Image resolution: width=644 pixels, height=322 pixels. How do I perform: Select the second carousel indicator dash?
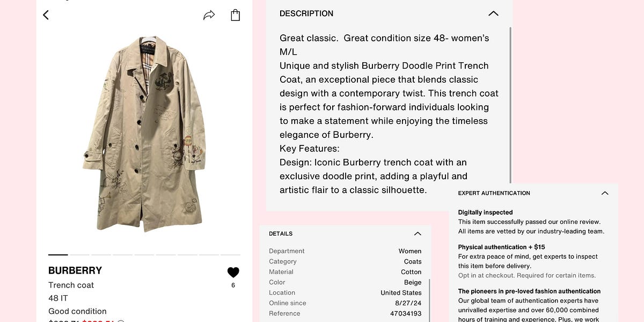pos(79,254)
